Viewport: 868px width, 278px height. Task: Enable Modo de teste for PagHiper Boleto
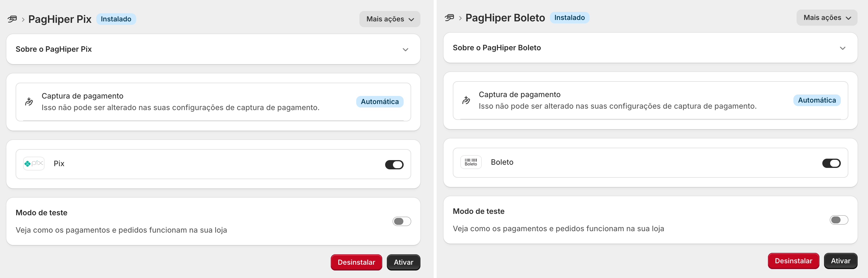click(x=839, y=220)
